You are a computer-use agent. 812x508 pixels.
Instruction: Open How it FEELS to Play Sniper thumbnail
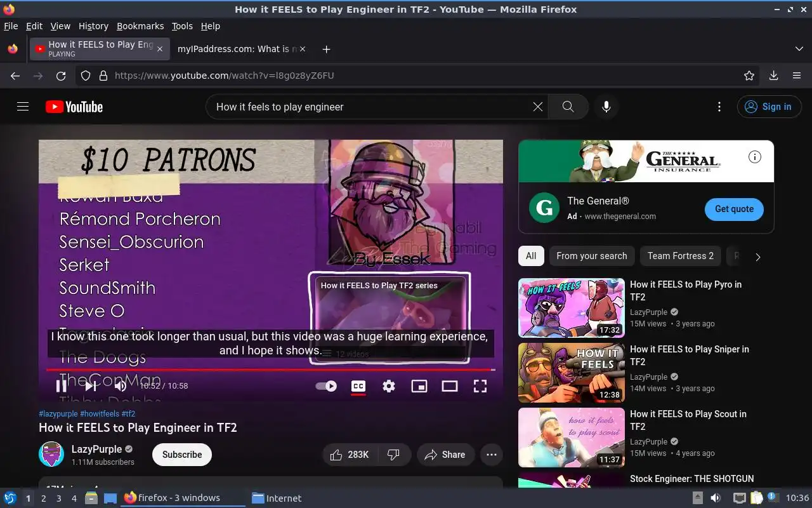572,373
